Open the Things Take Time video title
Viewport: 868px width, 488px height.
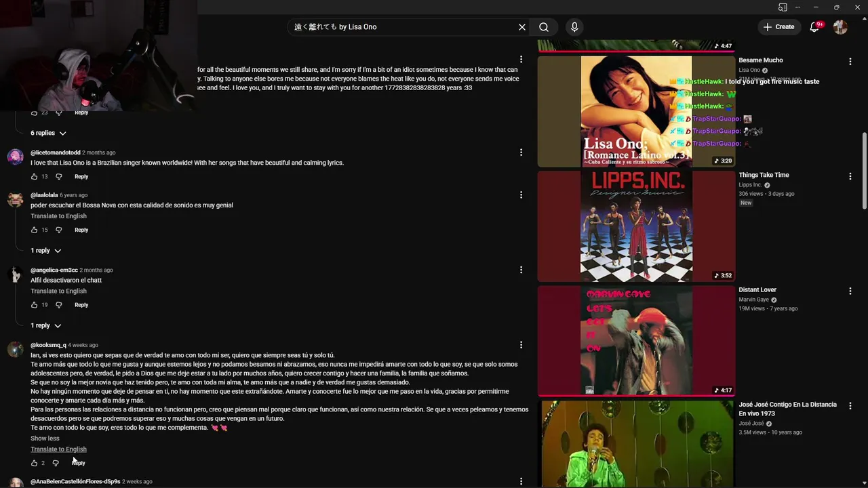[x=764, y=175]
